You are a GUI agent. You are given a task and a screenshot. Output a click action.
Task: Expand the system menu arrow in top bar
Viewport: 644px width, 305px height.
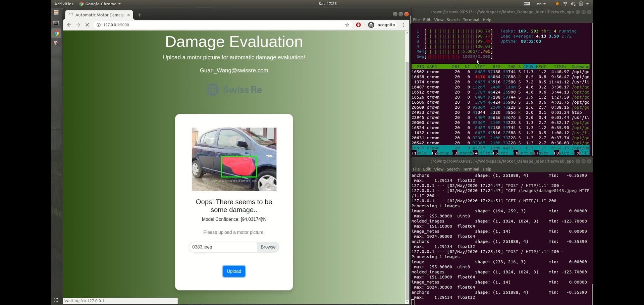click(x=587, y=4)
